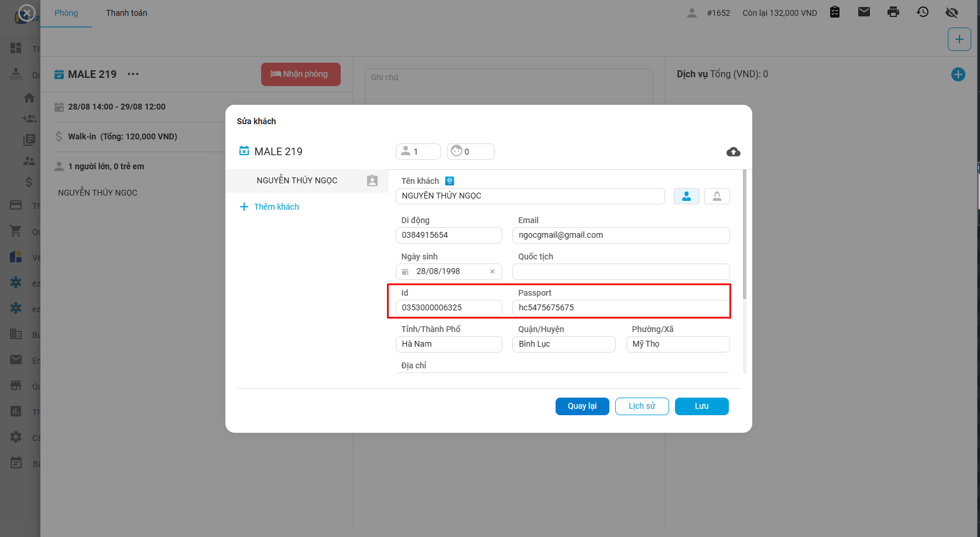The image size is (980, 537).
Task: Switch to the Thanh toán tab
Action: pyautogui.click(x=126, y=13)
